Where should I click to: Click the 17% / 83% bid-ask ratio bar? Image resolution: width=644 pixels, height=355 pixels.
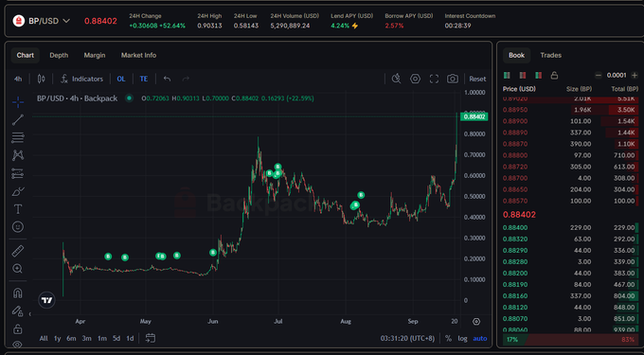[x=571, y=340]
